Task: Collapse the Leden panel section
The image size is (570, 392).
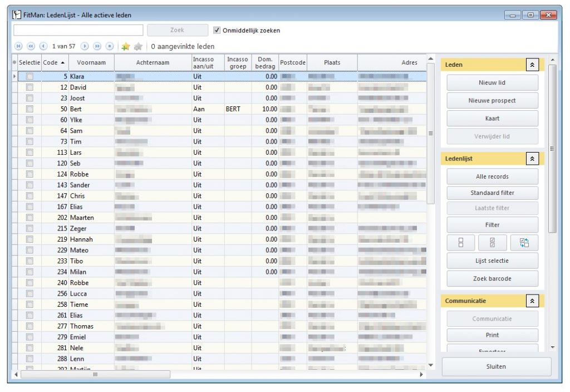Action: pos(532,65)
